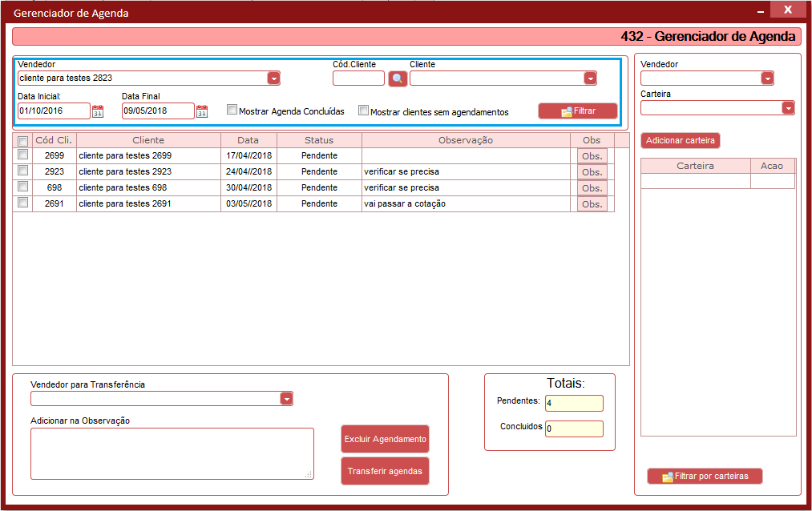The width and height of the screenshot is (812, 511).
Task: Click the Data Inicial field with 01/10/2016
Action: click(54, 111)
